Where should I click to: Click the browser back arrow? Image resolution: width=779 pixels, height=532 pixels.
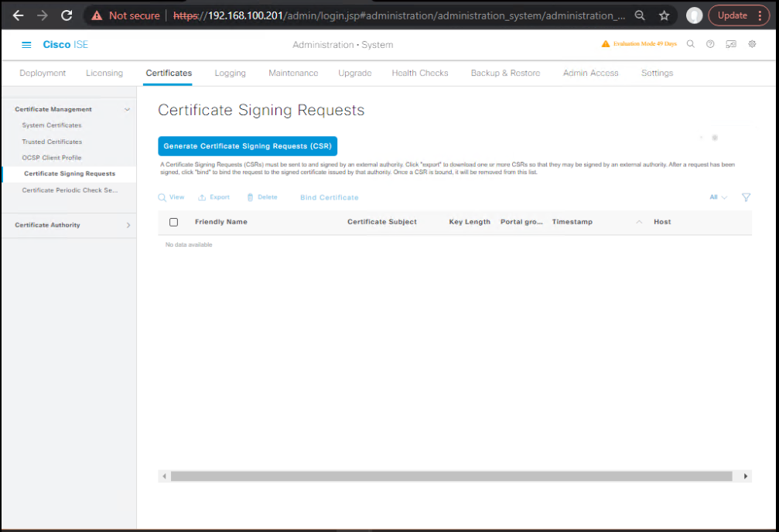coord(18,15)
